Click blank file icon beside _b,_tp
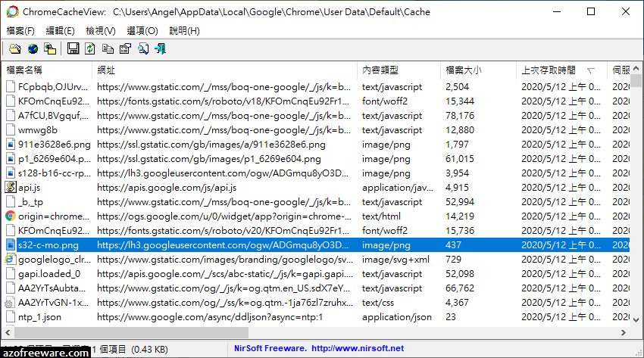This screenshot has width=644, height=358. 11,202
